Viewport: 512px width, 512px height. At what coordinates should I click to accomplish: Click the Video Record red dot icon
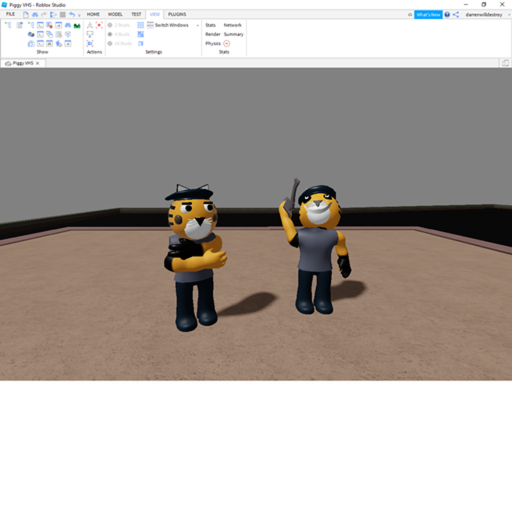tap(99, 25)
